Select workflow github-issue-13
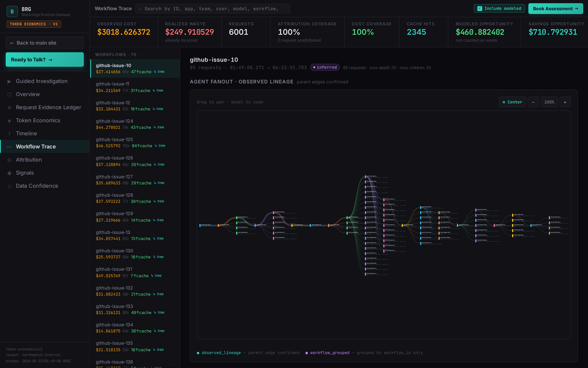Viewport: 588px width, 368px height. (135, 235)
